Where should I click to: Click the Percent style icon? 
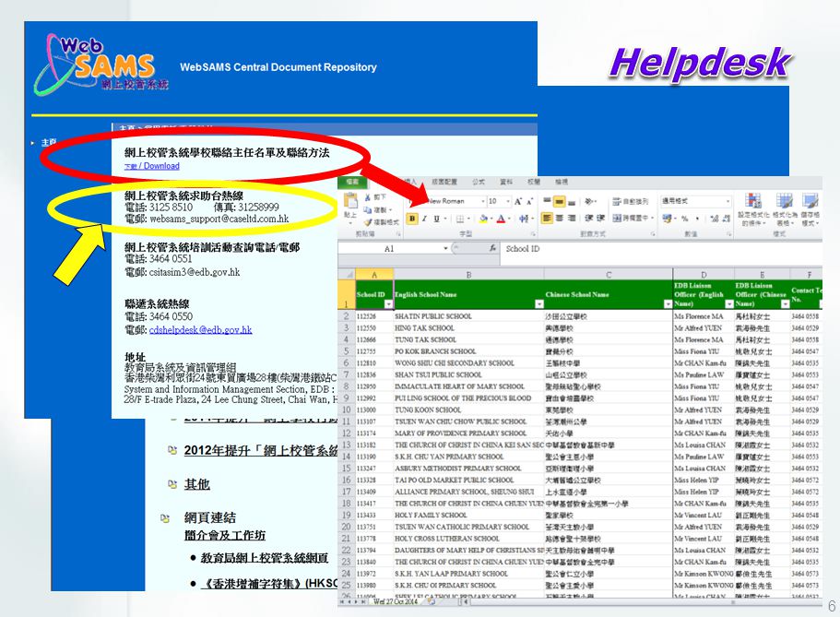click(x=685, y=219)
